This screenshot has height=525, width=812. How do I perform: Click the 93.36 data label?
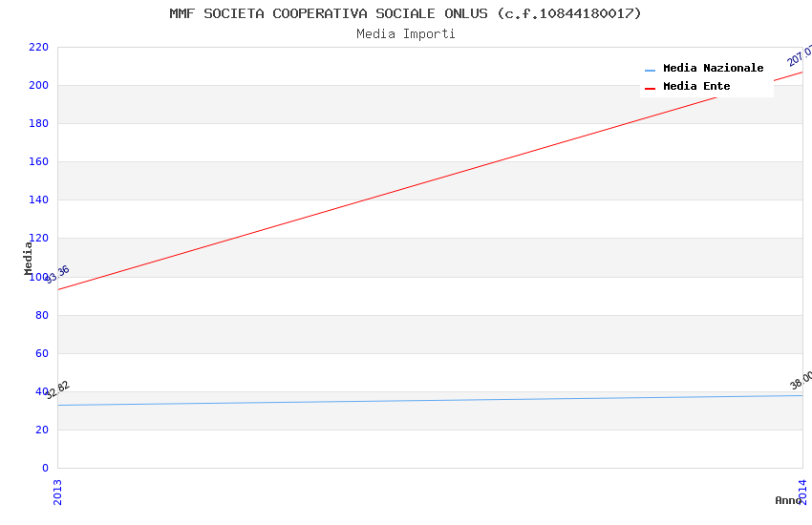[x=57, y=275]
